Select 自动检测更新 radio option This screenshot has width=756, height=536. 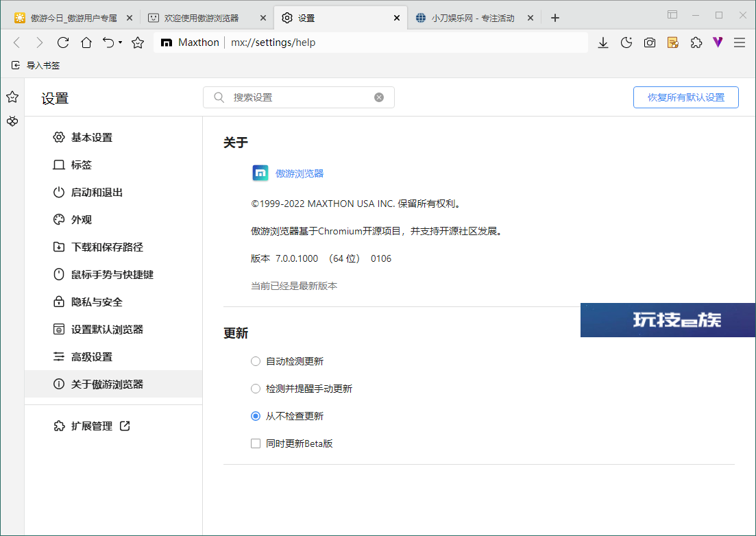click(256, 361)
